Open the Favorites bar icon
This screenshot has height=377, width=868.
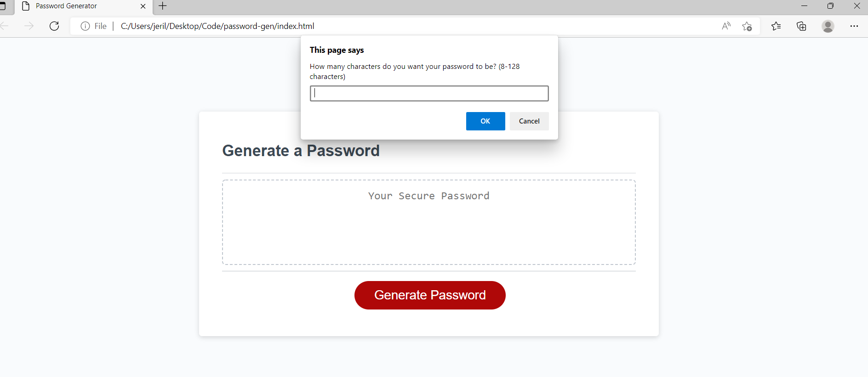click(776, 26)
